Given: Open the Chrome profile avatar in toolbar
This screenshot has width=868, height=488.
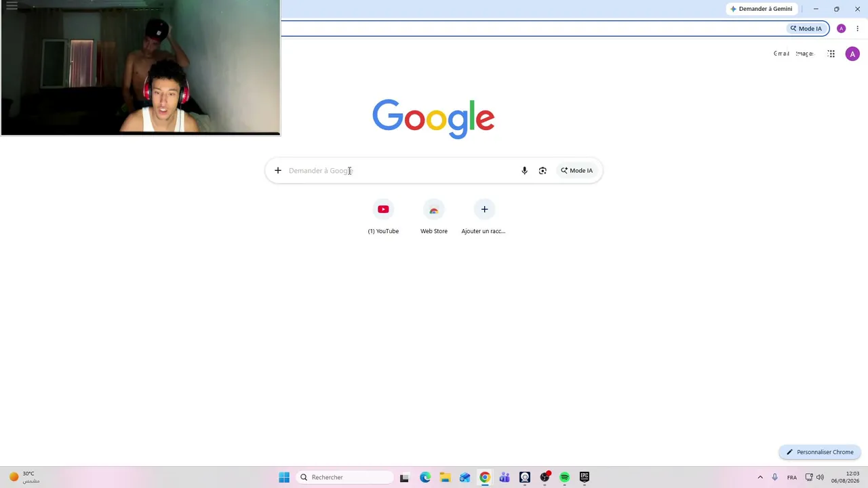Looking at the screenshot, I should click(x=841, y=28).
